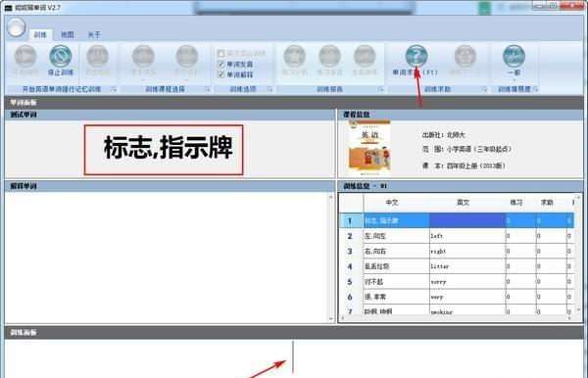This screenshot has height=378, width=588.
Task: Click the second greyed-out icon in 训练课程选择 group
Action: point(187,57)
